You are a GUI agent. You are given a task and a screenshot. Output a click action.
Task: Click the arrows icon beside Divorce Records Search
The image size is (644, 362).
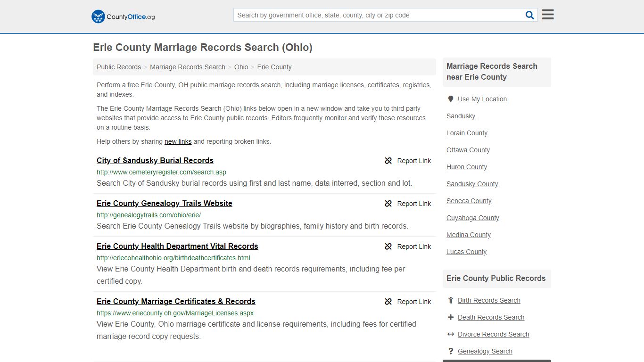pyautogui.click(x=451, y=334)
